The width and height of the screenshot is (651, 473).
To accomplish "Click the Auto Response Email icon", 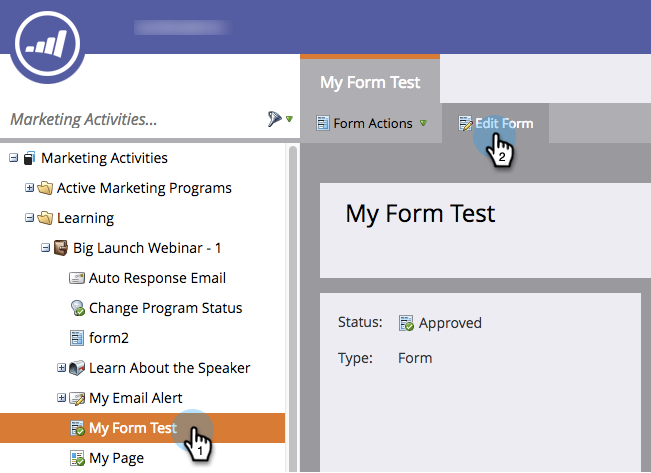I will (x=77, y=278).
